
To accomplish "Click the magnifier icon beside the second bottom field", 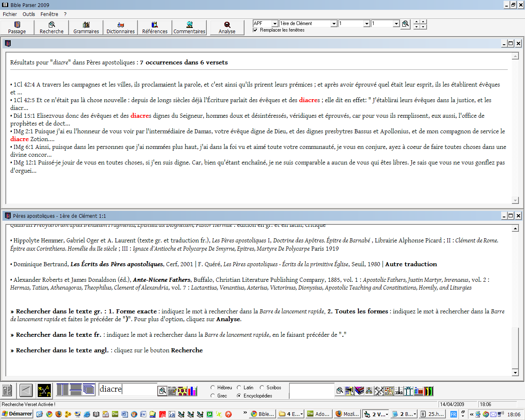I will click(x=340, y=390).
